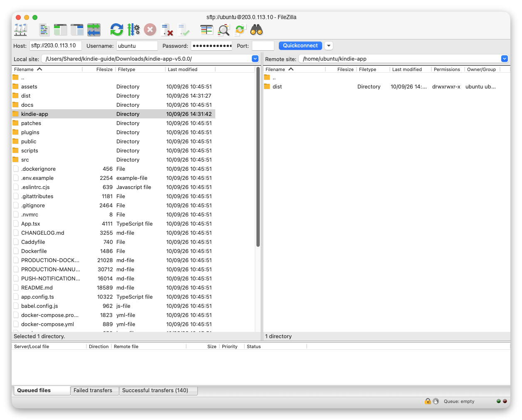
Task: Toggle the local directory tree icon
Action: pos(60,29)
